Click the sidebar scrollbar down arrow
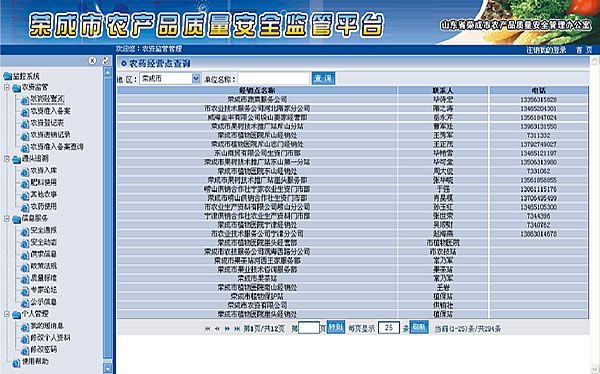The image size is (600, 374). (x=108, y=369)
